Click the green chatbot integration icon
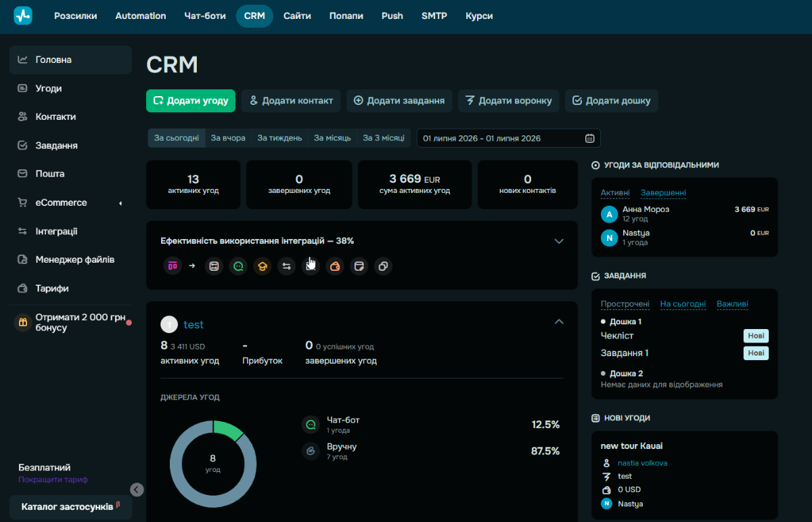The height and width of the screenshot is (522, 812). point(238,266)
